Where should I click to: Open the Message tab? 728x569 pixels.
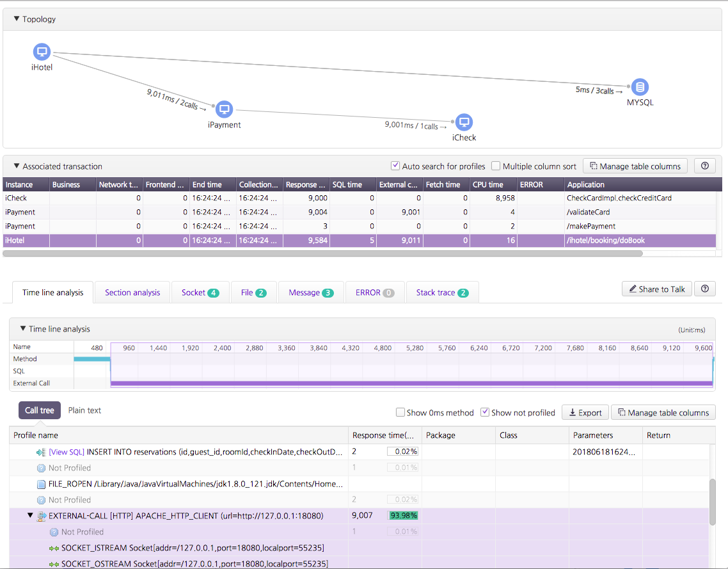coord(311,292)
